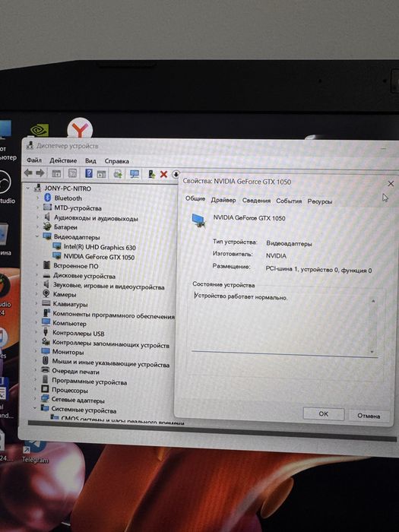This screenshot has width=399, height=532.
Task: Expand the Камеры node arrow
Action: click(37, 294)
